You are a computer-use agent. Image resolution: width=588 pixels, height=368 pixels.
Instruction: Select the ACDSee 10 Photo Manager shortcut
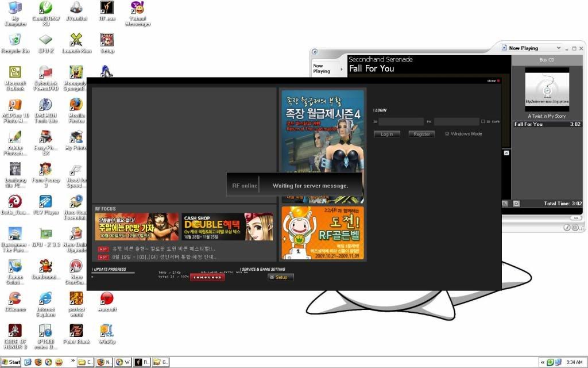click(x=16, y=111)
